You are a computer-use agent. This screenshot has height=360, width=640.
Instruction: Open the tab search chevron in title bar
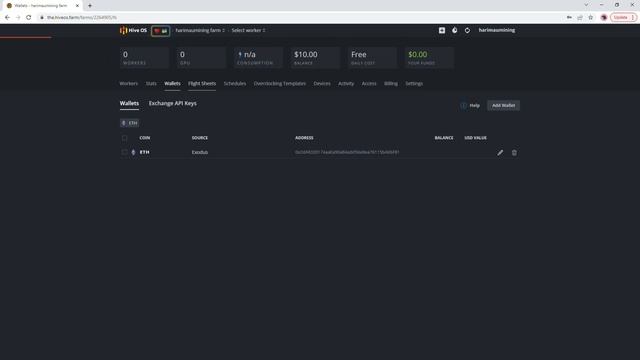586,5
